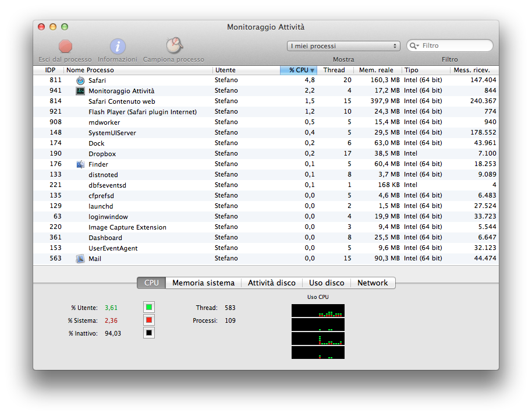Sort by Utente column header
Viewport: 532px width, 416px height.
point(246,70)
